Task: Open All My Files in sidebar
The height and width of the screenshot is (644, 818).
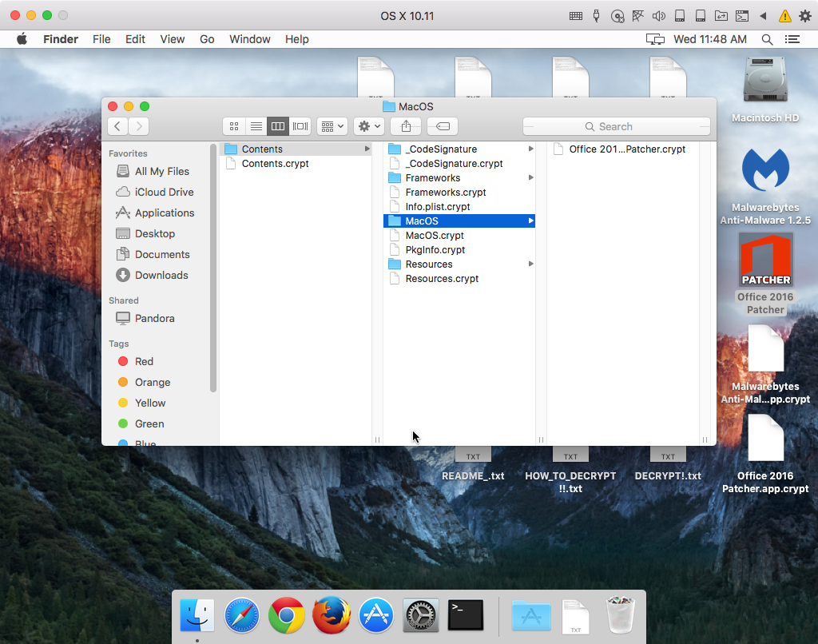Action: click(153, 171)
